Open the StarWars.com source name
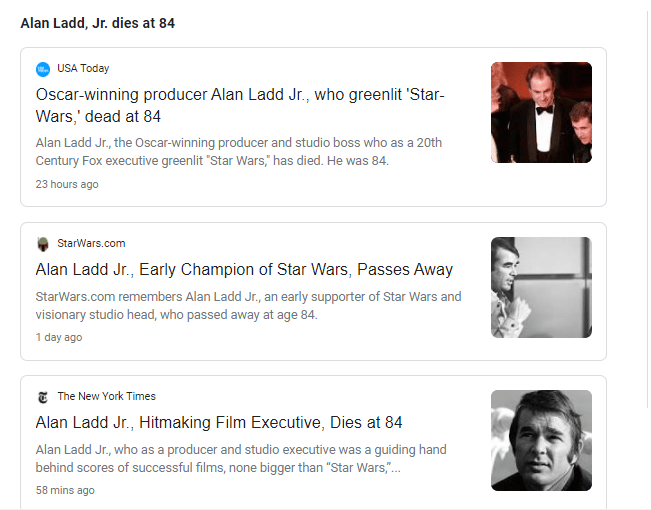 [91, 244]
